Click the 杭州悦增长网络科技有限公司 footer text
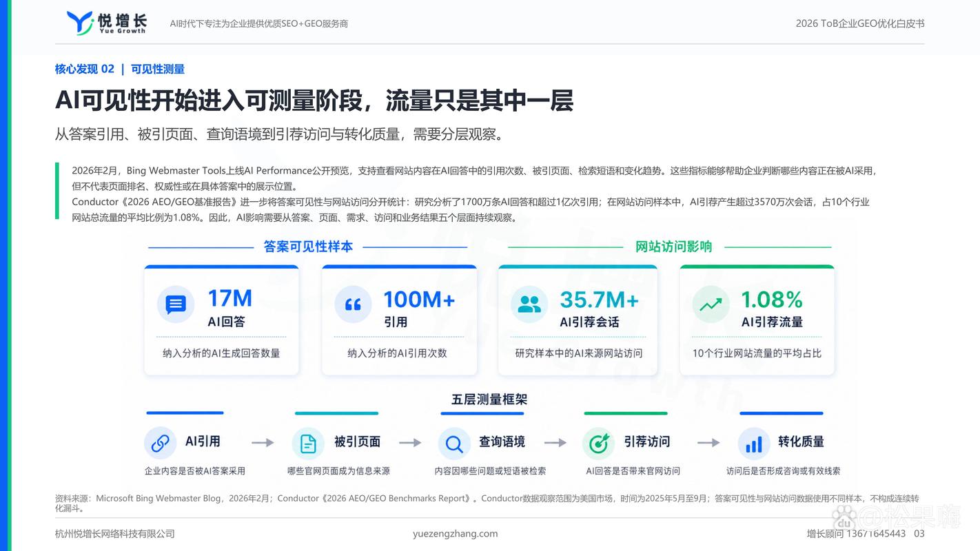Screen dimensions: 980x551 [115, 534]
